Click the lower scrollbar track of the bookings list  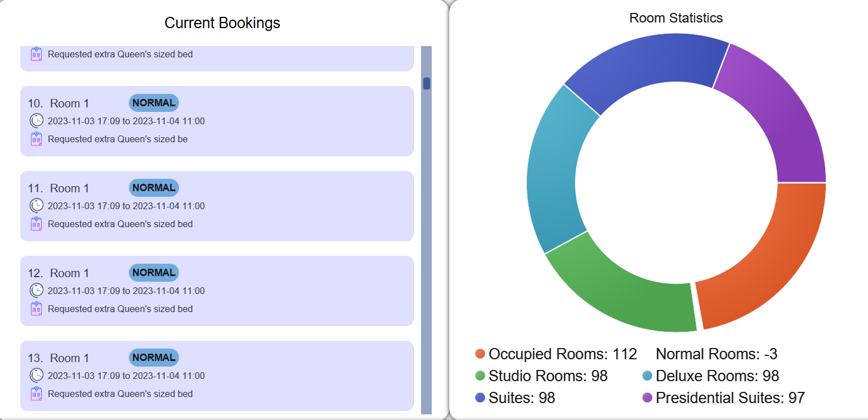[427, 253]
